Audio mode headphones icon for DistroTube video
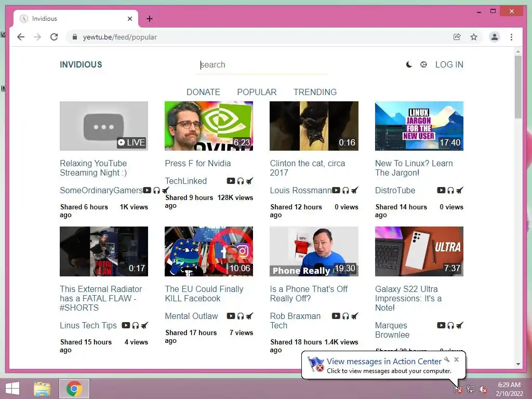Screen dimensions: 532x399 point(450,190)
